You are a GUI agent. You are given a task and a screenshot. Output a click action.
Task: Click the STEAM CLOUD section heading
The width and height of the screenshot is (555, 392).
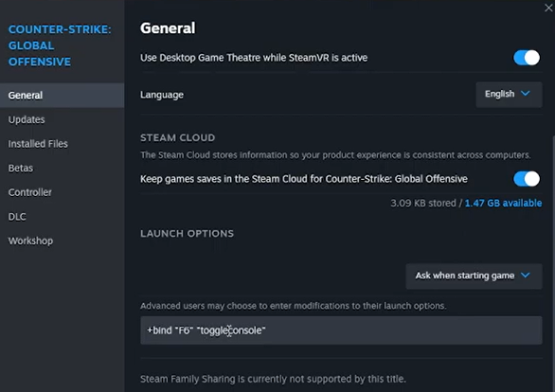click(x=177, y=137)
